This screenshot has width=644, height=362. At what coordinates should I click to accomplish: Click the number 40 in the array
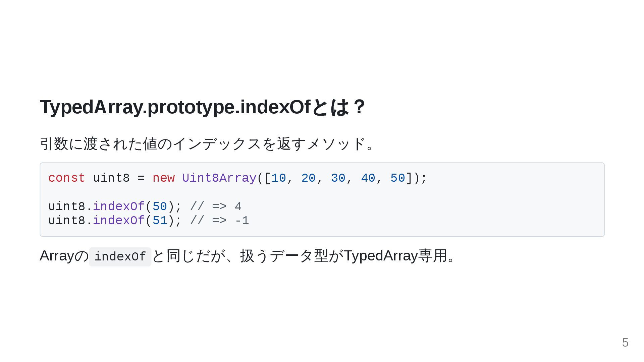(x=368, y=178)
